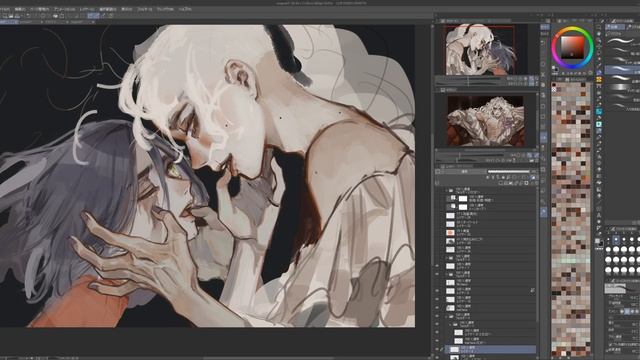This screenshot has height=360, width=640.
Task: Select the transparent checkered swatch in color set
Action: [x=554, y=90]
